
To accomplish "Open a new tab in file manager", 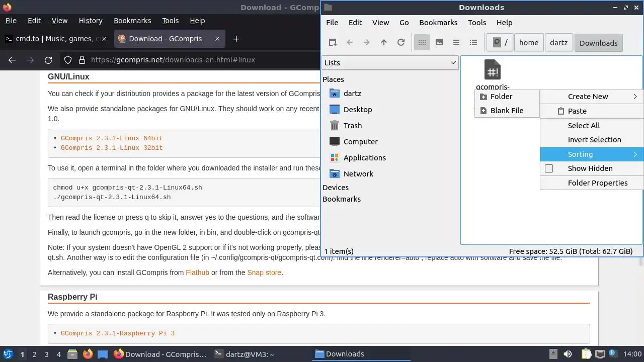I will [333, 43].
